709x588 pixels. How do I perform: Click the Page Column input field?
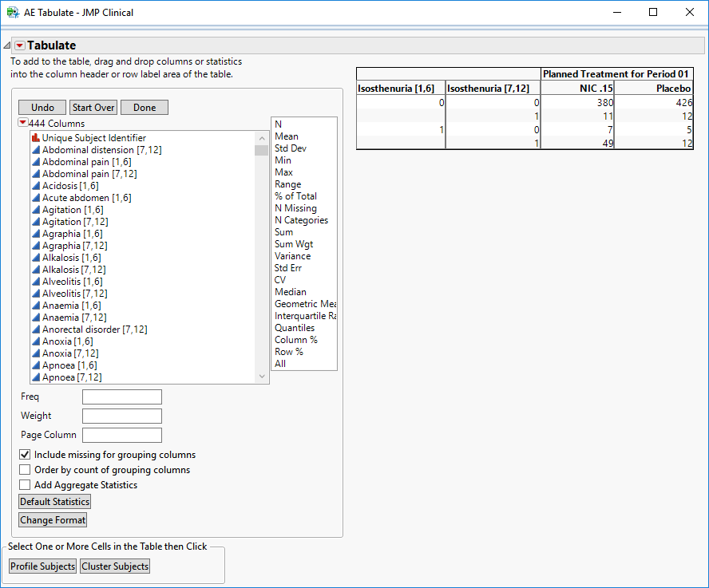[x=122, y=436]
